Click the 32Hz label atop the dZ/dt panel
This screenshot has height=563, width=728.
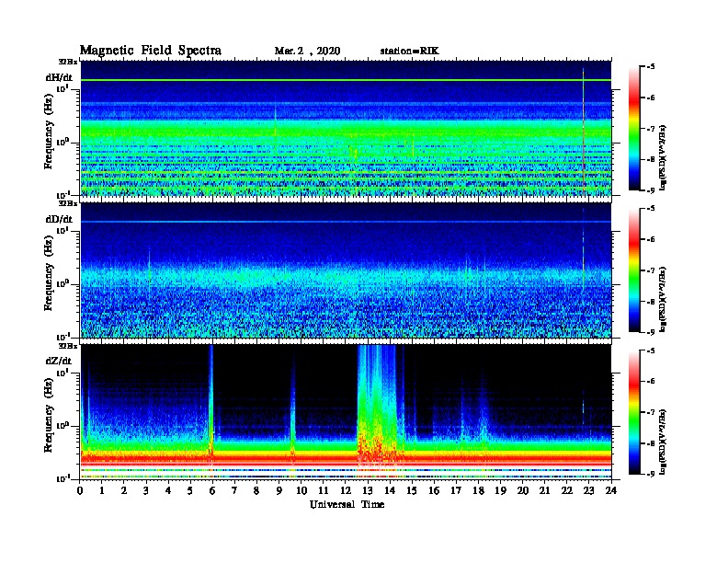tap(67, 346)
